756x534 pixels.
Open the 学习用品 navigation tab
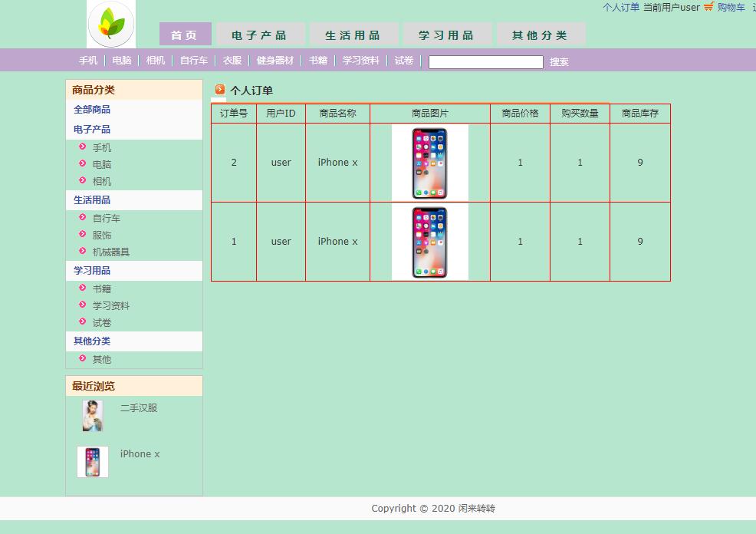click(x=447, y=34)
